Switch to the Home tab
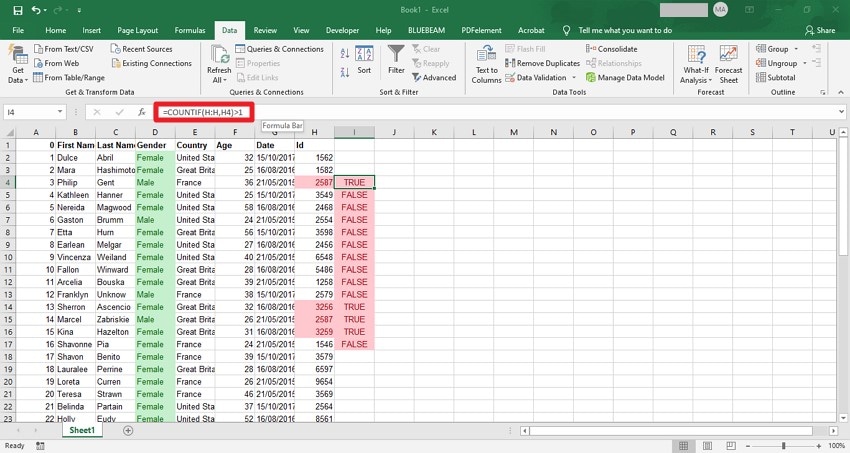The width and height of the screenshot is (850, 453). pyautogui.click(x=56, y=30)
